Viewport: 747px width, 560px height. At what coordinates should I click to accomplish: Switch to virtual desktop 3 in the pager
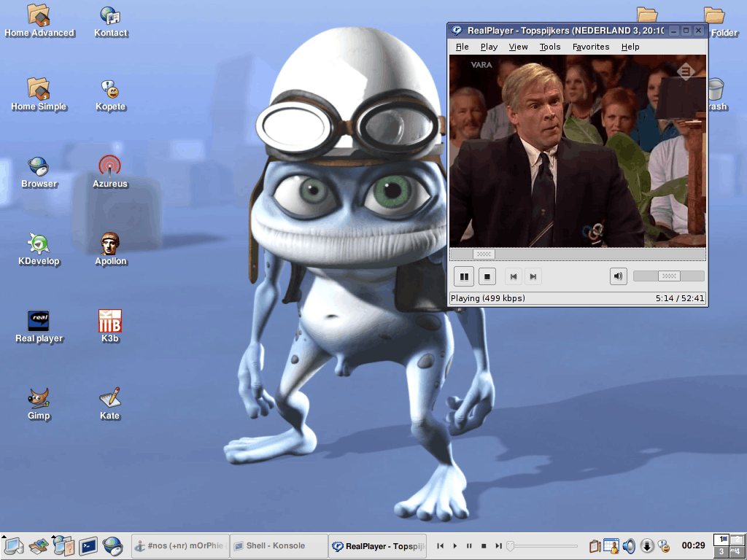point(721,552)
